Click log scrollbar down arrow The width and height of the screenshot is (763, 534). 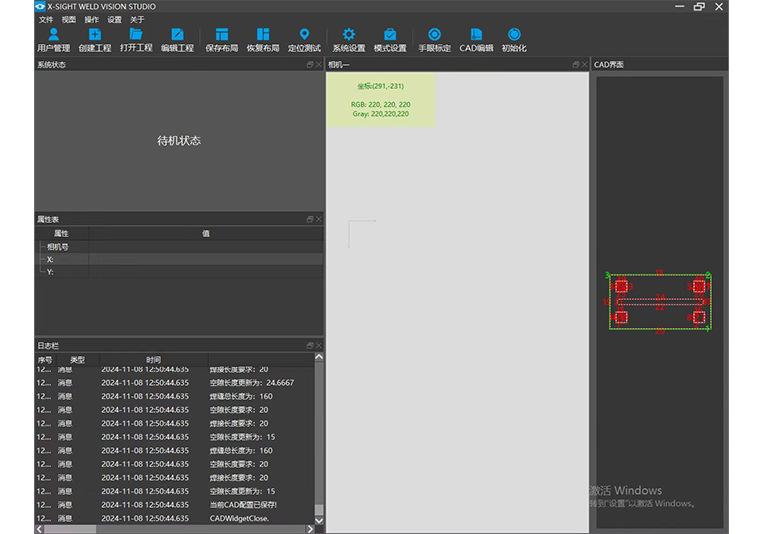coord(319,520)
